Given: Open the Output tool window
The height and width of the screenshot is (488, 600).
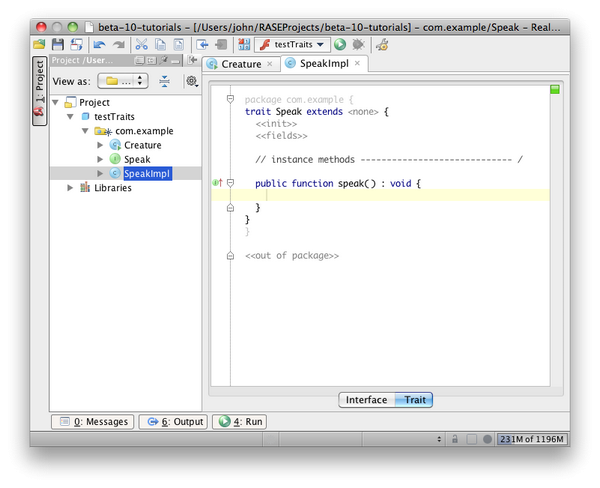Looking at the screenshot, I should click(173, 422).
